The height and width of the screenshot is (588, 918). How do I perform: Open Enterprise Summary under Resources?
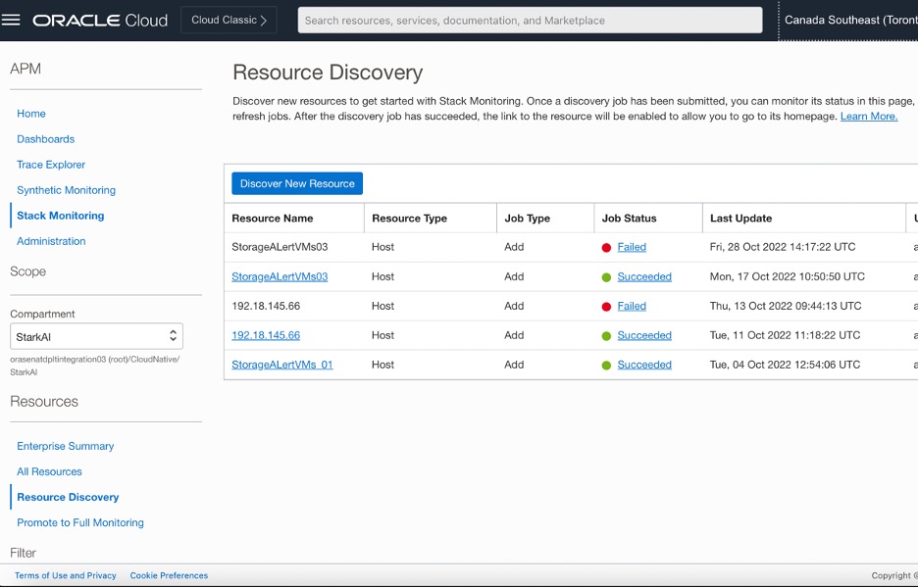[65, 446]
